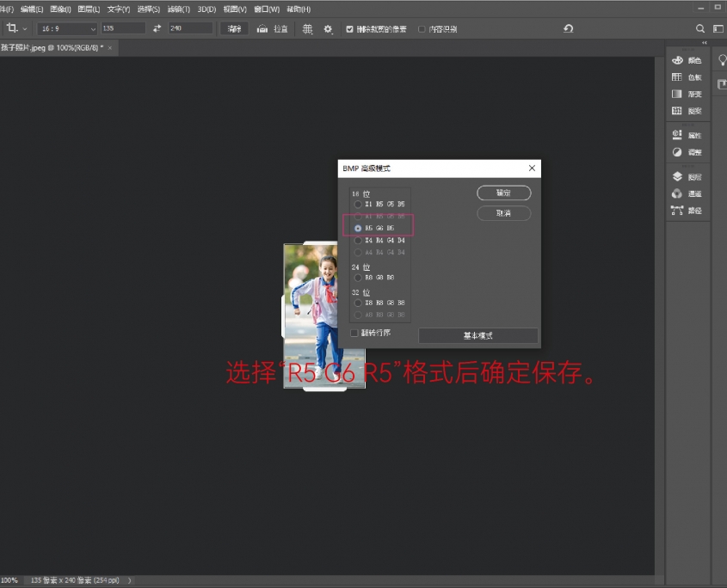Screen dimensions: 727x588
Task: Open the 图像(I) menu
Action: click(60, 9)
